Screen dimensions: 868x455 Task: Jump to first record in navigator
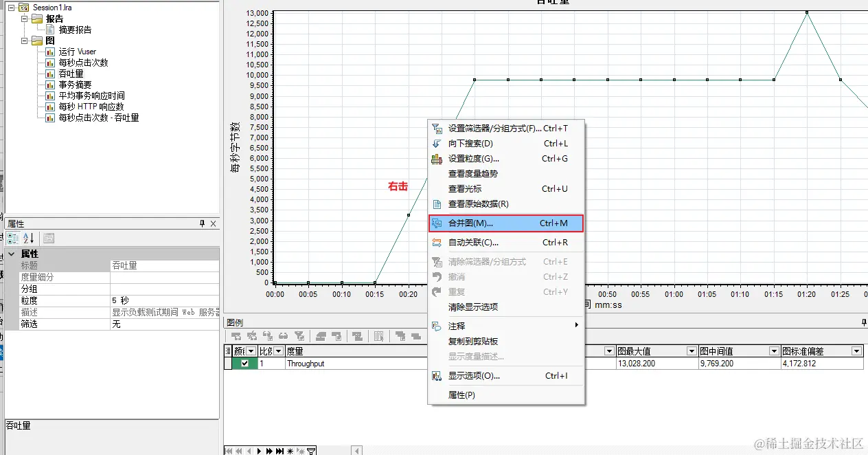tap(229, 452)
